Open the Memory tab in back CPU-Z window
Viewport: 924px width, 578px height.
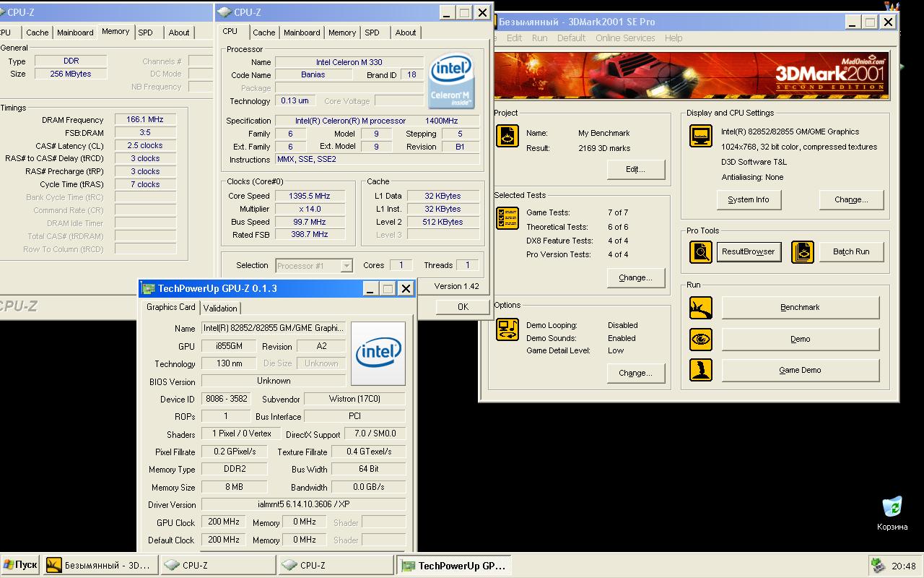[115, 31]
